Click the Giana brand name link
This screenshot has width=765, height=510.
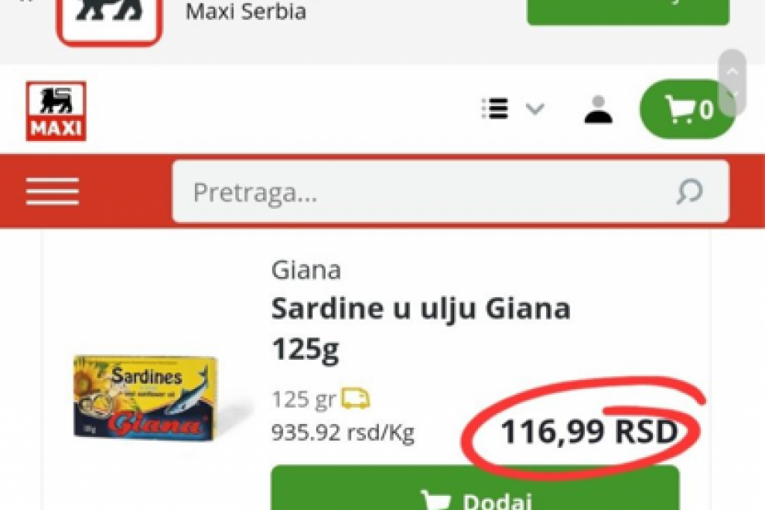[x=306, y=270]
